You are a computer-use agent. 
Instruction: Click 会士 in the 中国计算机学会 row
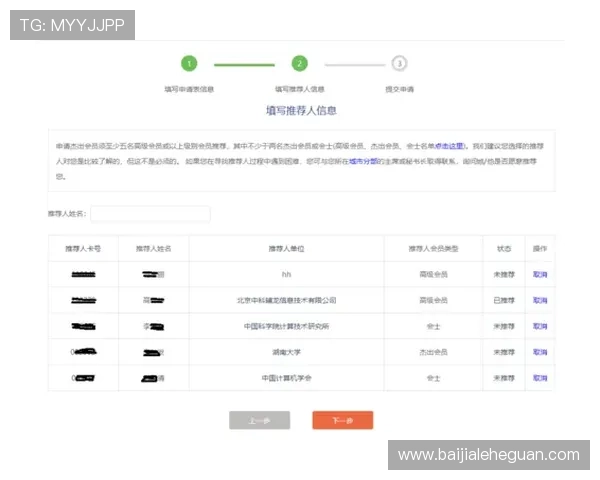tap(433, 378)
